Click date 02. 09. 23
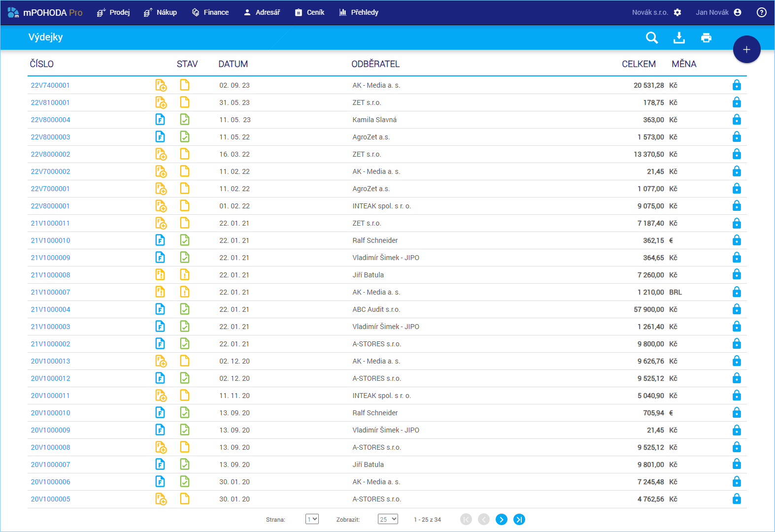 (x=235, y=85)
